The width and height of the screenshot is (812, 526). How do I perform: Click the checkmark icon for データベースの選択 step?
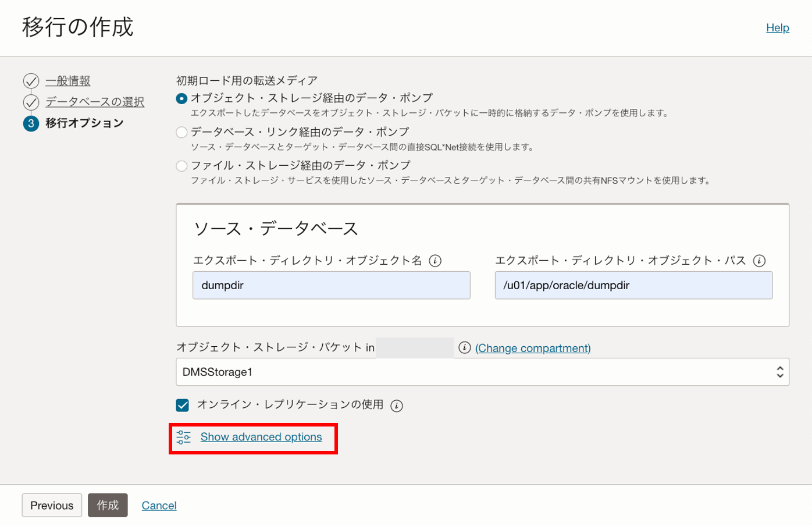coord(30,102)
